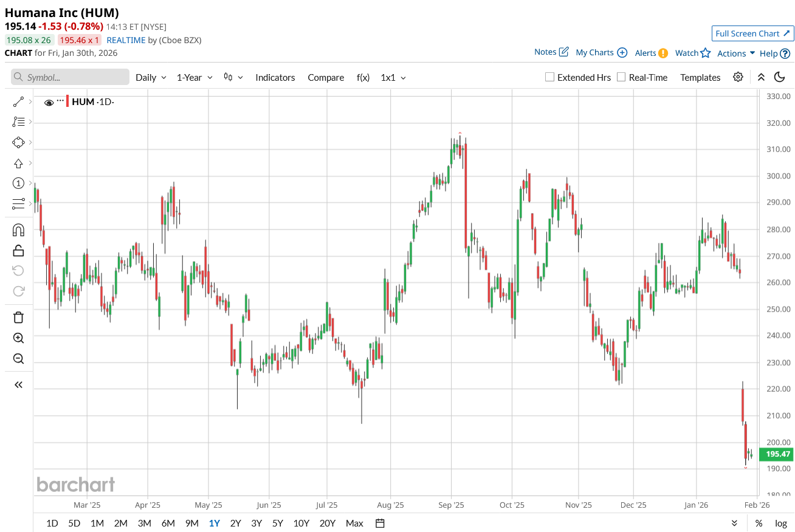This screenshot has width=795, height=532.
Task: Select the shapes drawing tool
Action: 18,143
